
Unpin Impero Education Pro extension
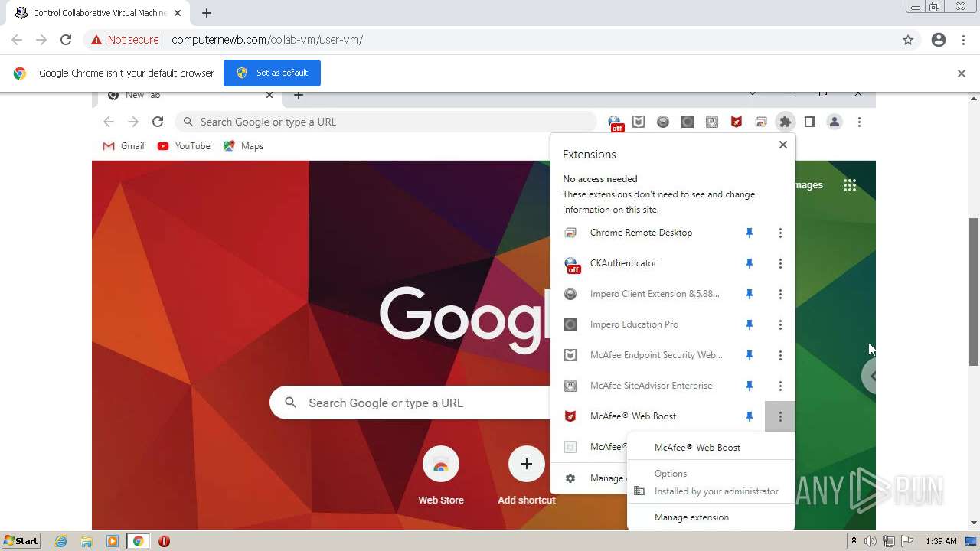pos(750,324)
